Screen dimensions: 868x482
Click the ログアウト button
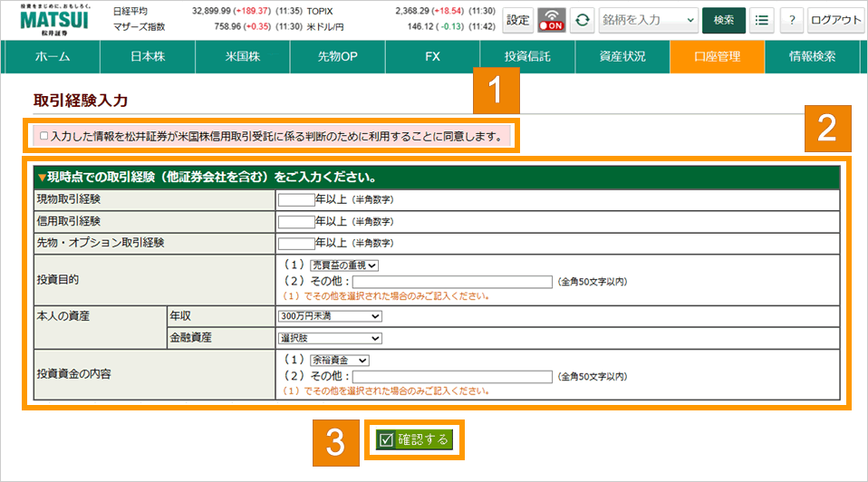835,20
